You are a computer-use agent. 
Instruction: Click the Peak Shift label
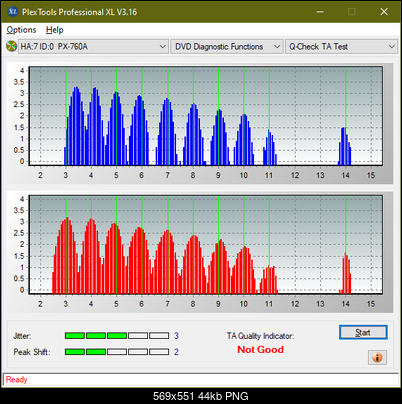[32, 352]
